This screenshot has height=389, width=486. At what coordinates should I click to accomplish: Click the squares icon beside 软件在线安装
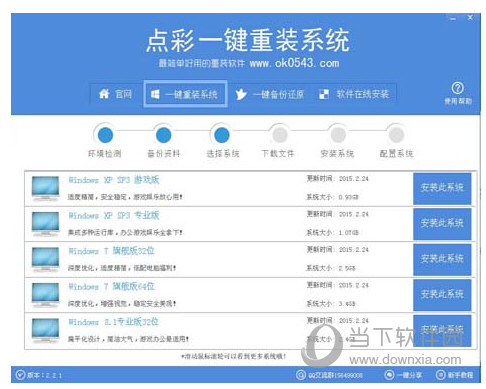pyautogui.click(x=324, y=94)
